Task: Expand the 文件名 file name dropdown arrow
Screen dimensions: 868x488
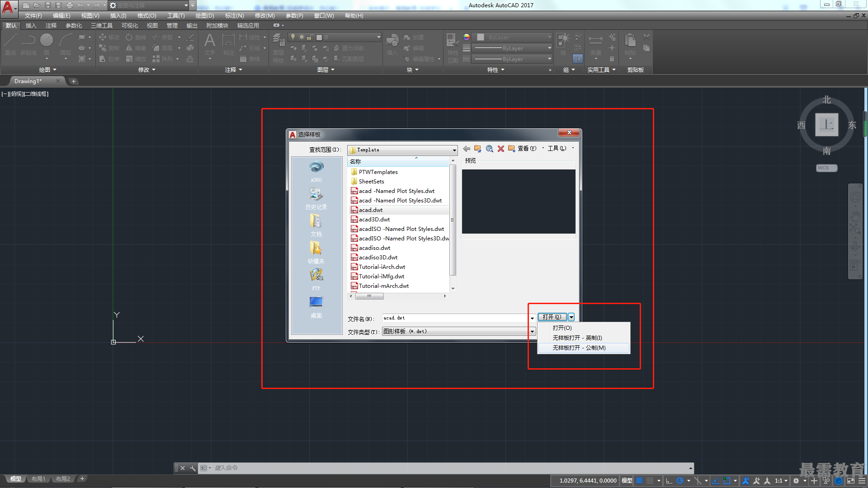Action: pos(532,319)
